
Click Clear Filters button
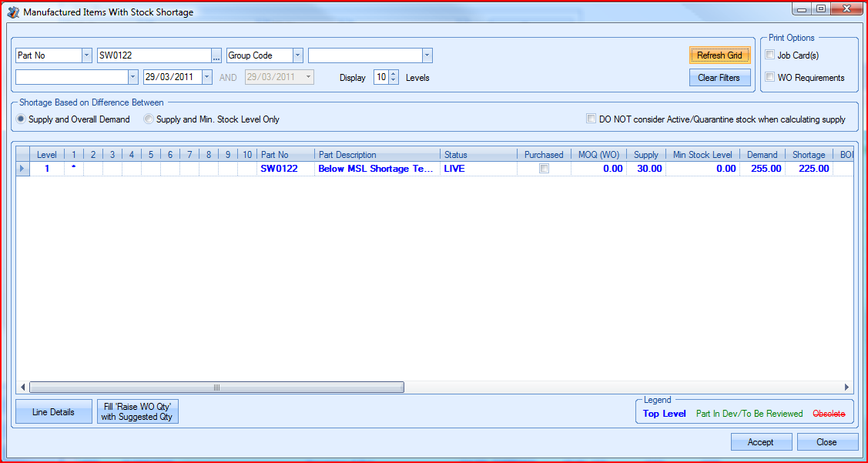tap(719, 78)
